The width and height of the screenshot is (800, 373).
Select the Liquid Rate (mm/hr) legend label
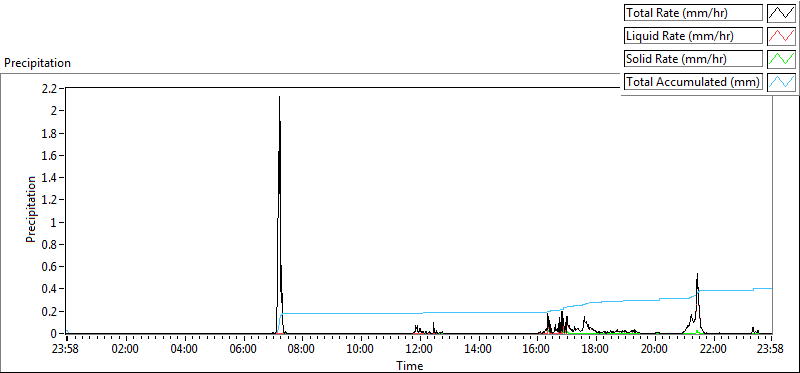point(693,36)
